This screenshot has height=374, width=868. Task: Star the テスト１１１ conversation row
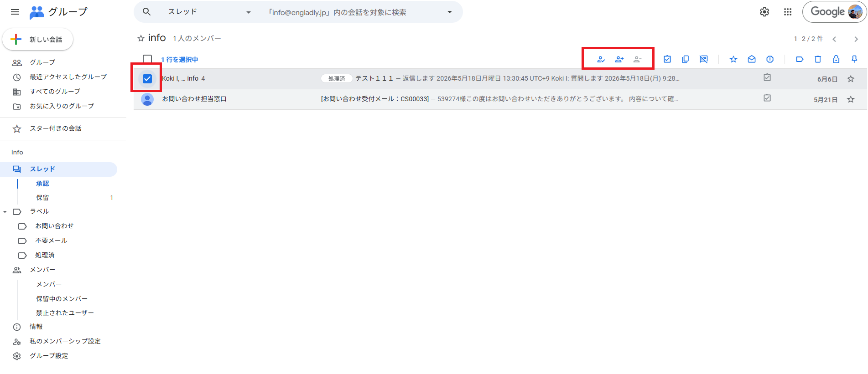[x=851, y=79]
